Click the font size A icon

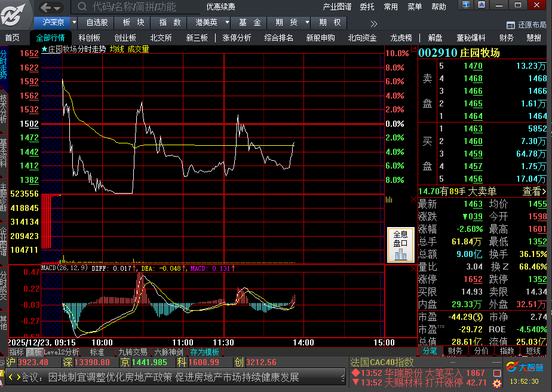(x=482, y=5)
